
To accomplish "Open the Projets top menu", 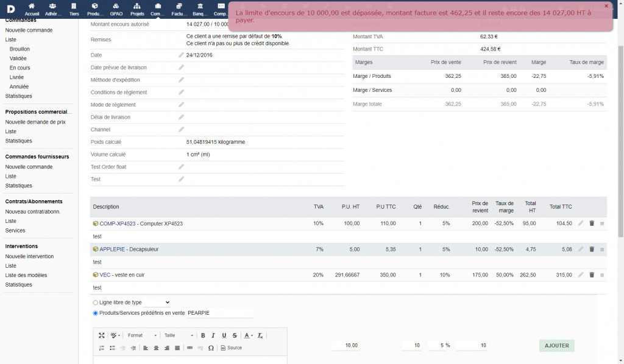I will click(x=137, y=9).
